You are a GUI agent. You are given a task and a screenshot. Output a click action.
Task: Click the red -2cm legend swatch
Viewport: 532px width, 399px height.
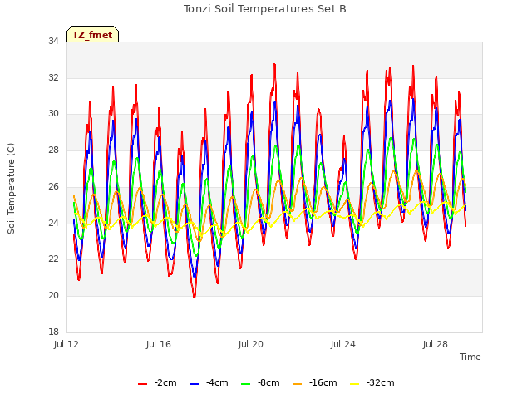(142, 384)
